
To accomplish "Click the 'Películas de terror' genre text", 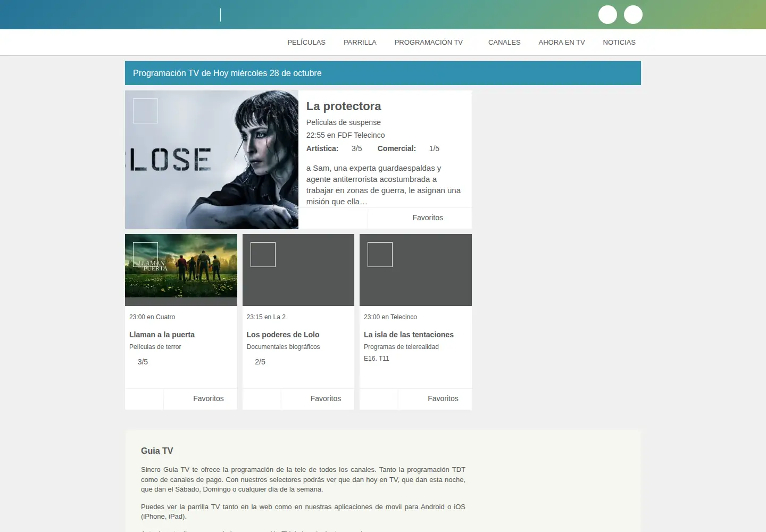I will coord(155,347).
